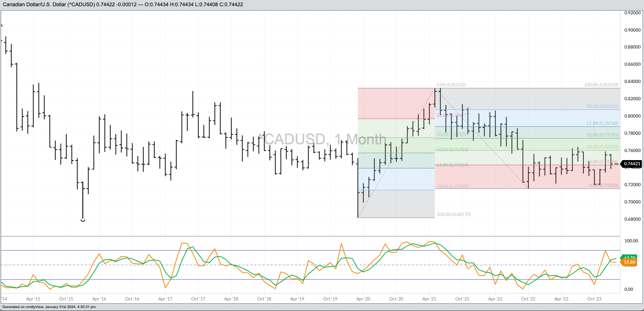Select the 100.0% (0.68170) Fibonacci label
Image resolution: width=644 pixels, height=311 pixels.
(x=454, y=214)
